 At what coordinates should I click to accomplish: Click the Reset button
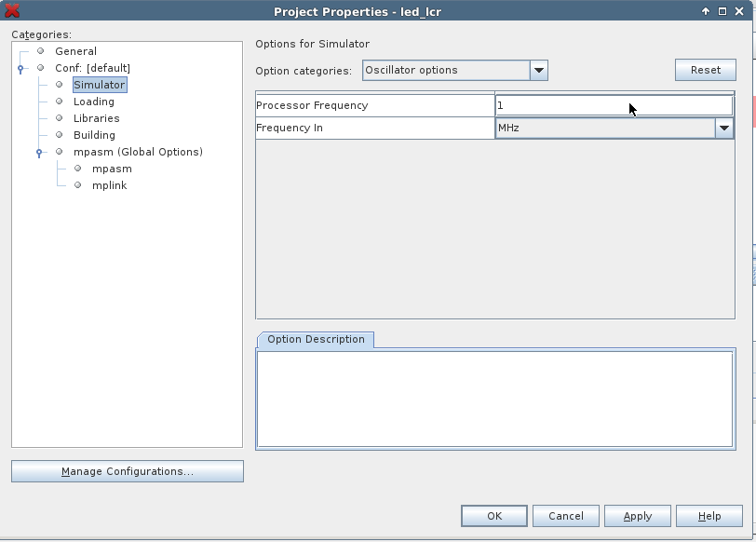click(705, 70)
